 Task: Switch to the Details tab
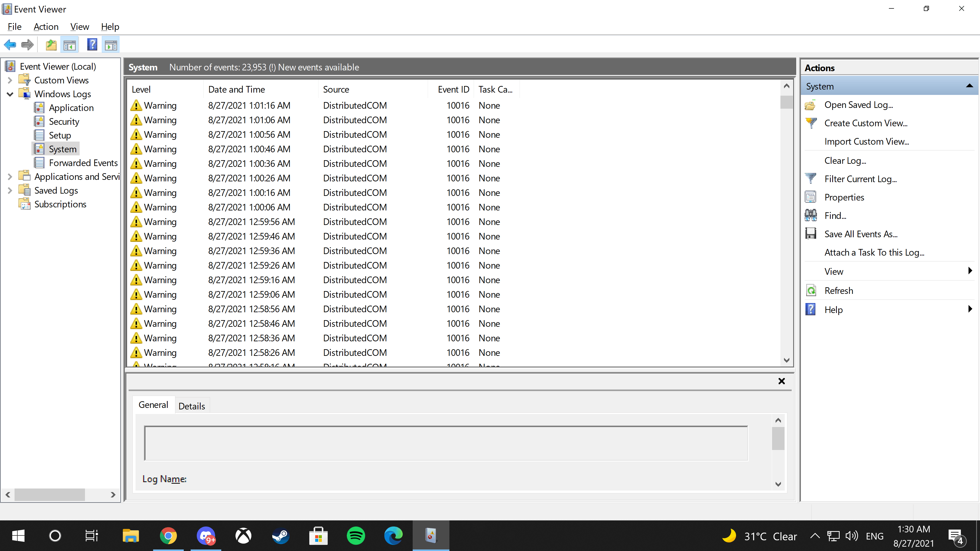point(192,406)
